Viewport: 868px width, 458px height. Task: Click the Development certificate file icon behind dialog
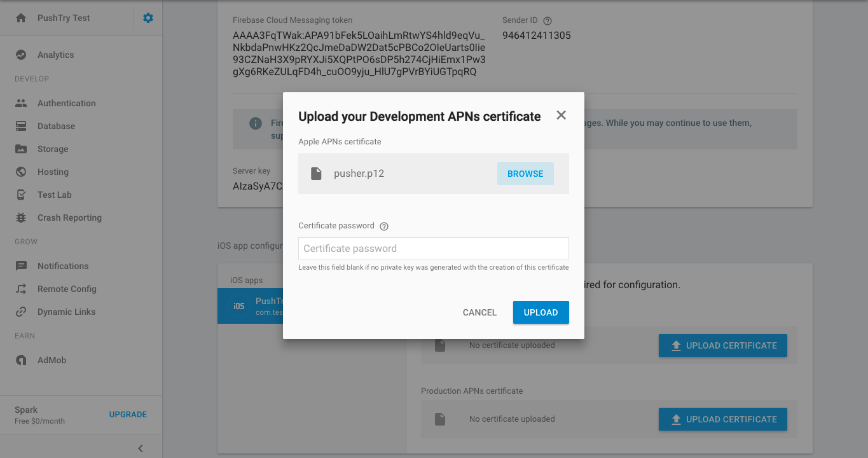click(x=439, y=345)
